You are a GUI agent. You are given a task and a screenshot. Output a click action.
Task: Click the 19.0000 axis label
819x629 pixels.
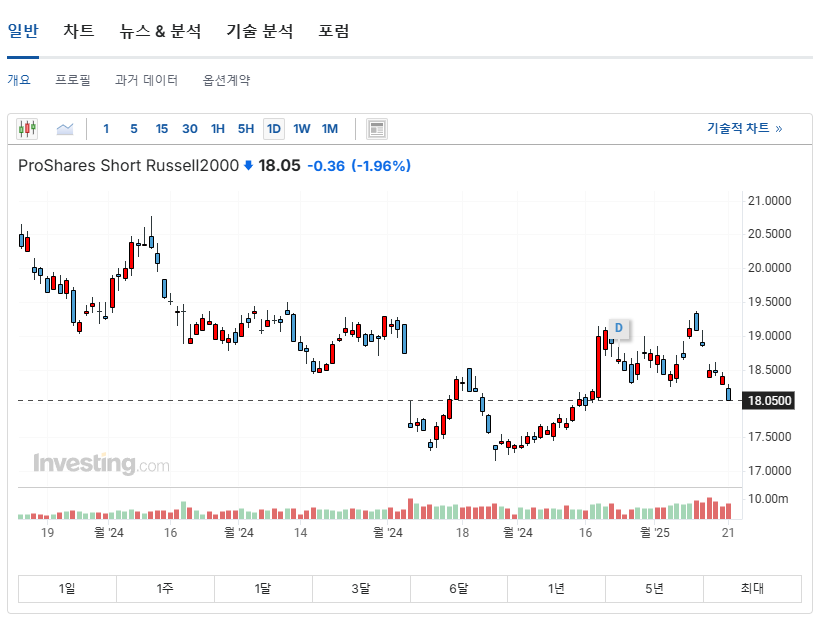[x=769, y=336]
